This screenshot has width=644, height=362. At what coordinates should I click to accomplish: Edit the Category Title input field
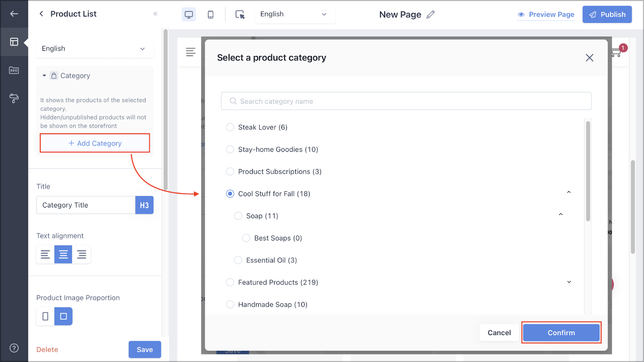click(86, 205)
